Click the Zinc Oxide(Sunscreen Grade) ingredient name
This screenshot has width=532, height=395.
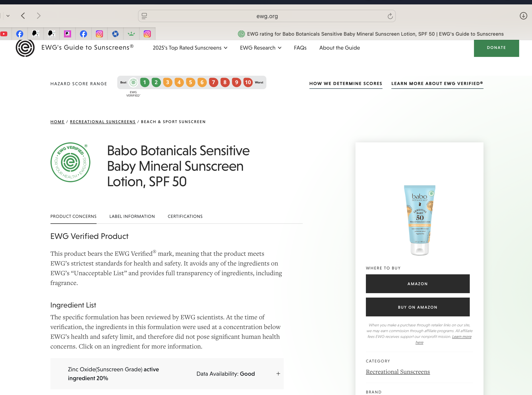[x=105, y=369]
